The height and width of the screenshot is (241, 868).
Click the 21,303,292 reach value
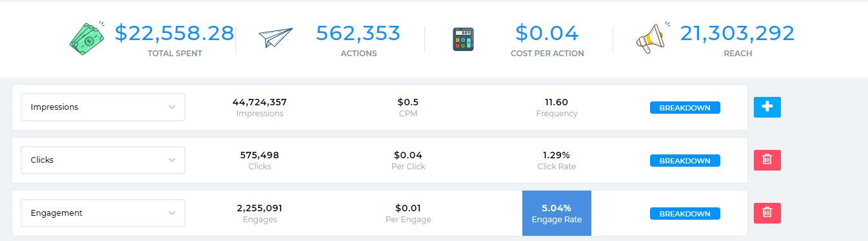coord(737,33)
